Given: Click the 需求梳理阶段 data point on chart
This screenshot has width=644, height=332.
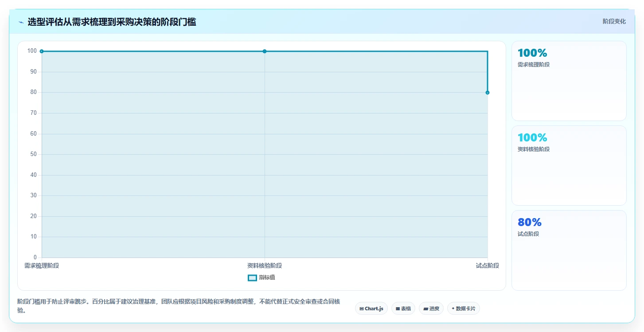Looking at the screenshot, I should click(42, 51).
